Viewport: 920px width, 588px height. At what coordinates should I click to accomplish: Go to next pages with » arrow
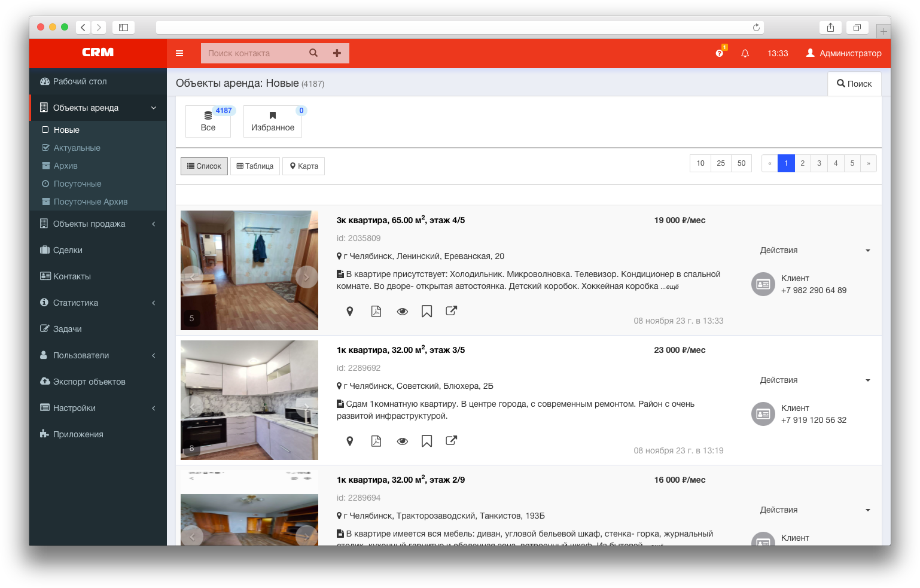click(869, 163)
